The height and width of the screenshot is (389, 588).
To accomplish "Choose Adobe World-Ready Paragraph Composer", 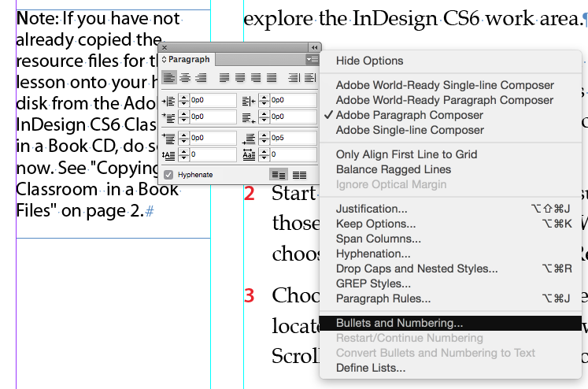I will click(450, 100).
